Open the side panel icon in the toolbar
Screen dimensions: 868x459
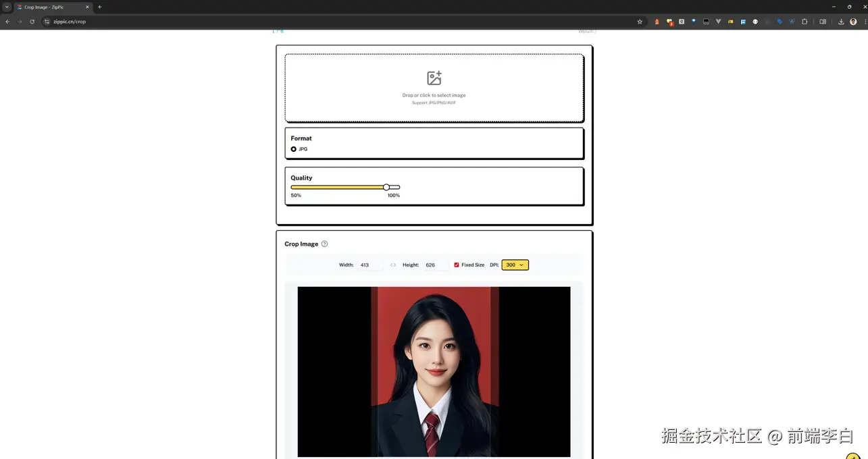click(x=822, y=21)
